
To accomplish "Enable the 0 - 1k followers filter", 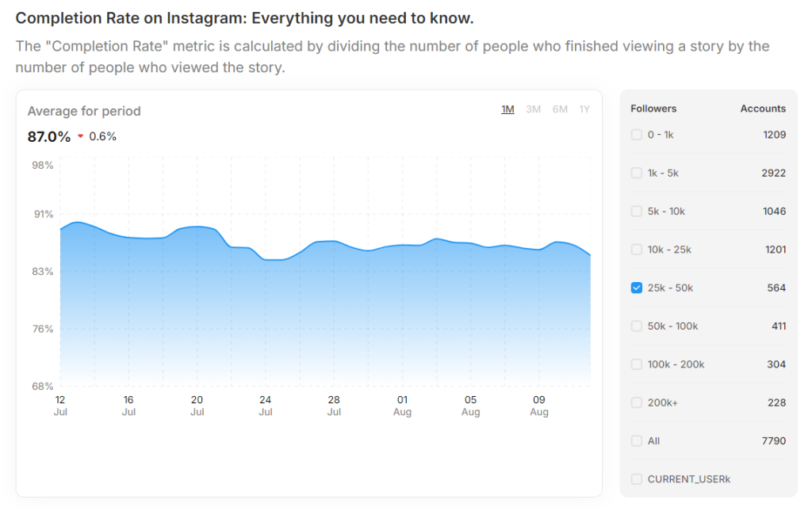I will (637, 135).
